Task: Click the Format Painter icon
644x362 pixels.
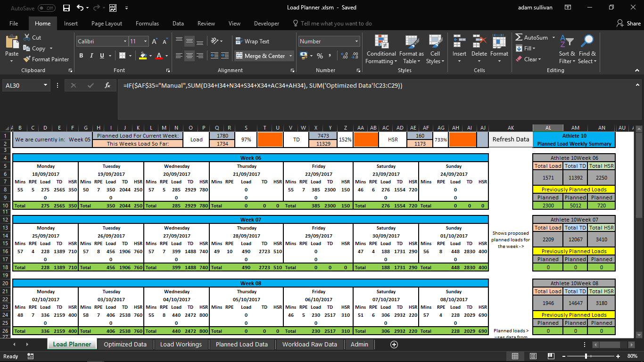Action: pos(27,59)
